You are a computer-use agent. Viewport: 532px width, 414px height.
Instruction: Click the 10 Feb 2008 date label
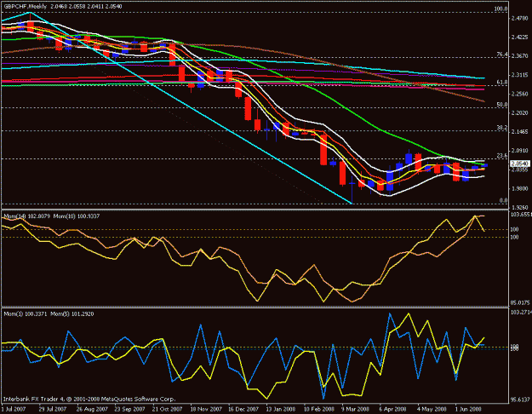[318, 409]
